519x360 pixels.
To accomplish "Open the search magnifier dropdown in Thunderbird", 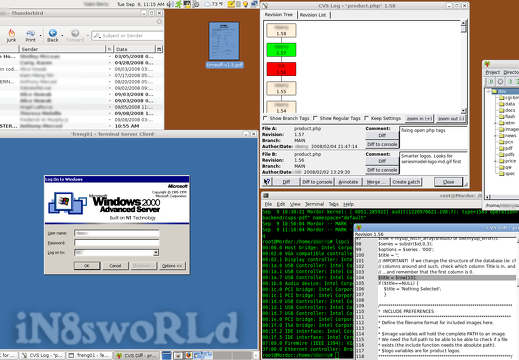I will 97,36.
